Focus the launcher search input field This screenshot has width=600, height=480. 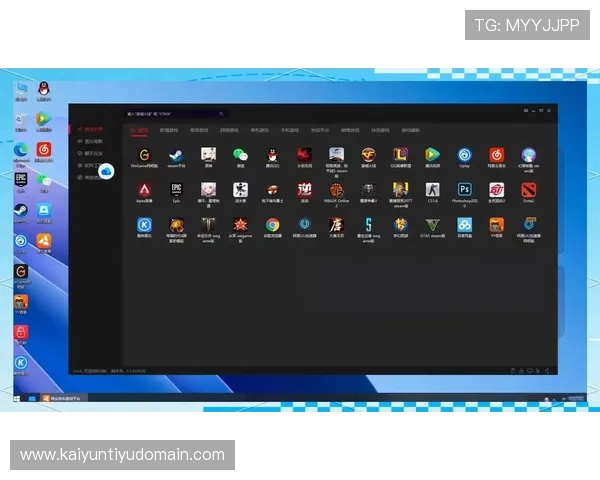176,114
